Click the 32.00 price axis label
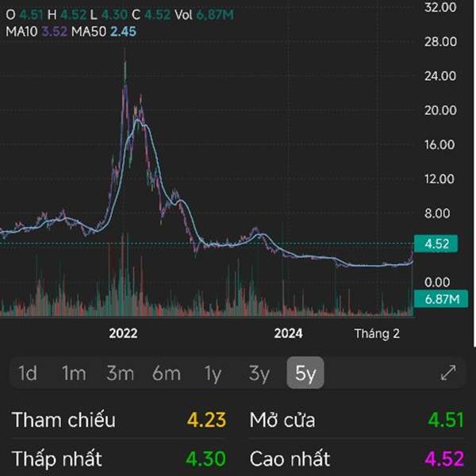The image size is (476, 476). coord(440,7)
